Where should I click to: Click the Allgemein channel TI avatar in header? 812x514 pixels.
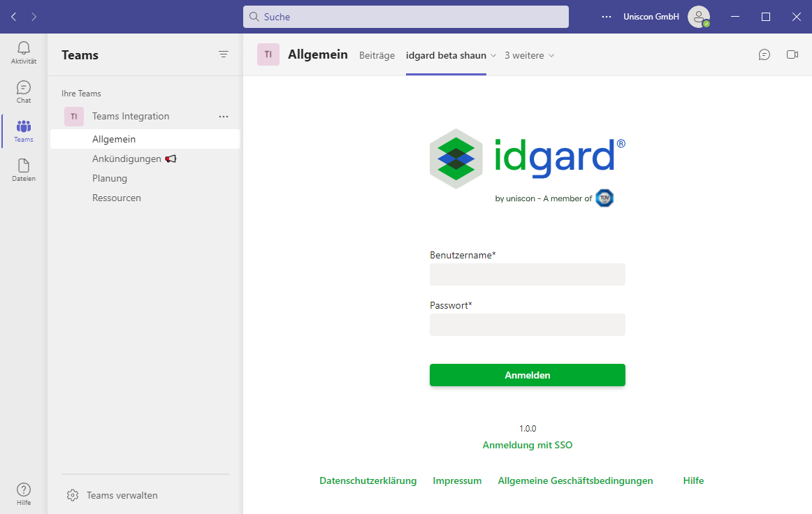(268, 54)
